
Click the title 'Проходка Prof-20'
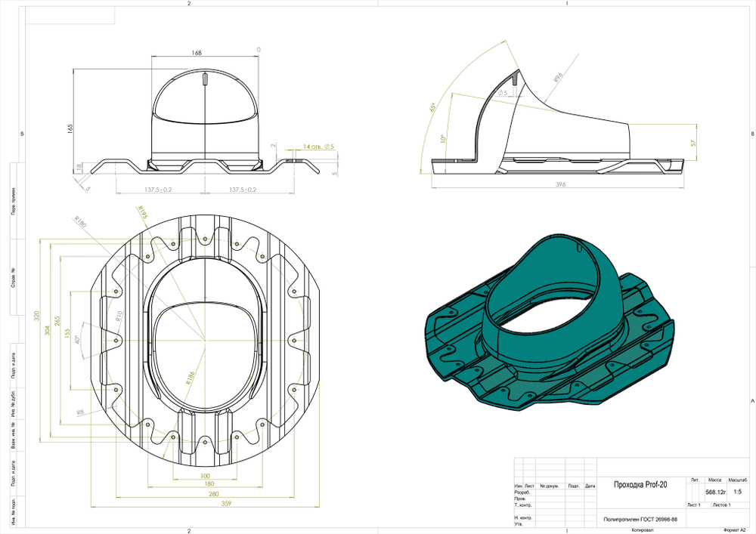[x=640, y=486]
